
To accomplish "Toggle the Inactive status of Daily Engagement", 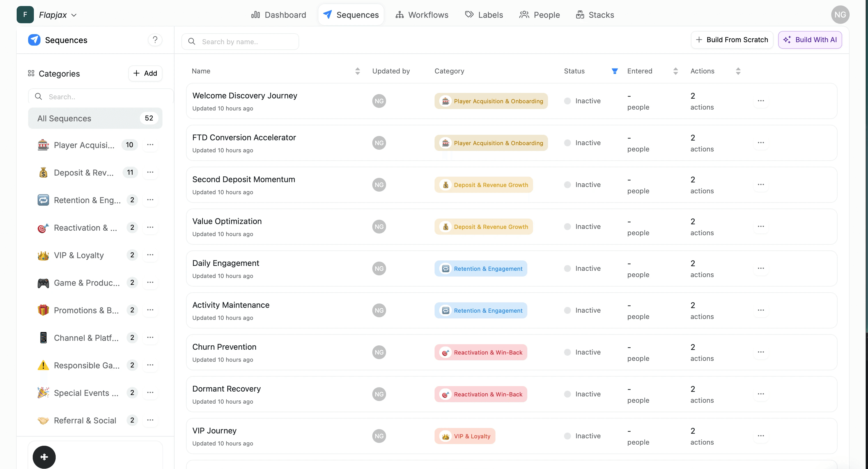I will click(567, 268).
